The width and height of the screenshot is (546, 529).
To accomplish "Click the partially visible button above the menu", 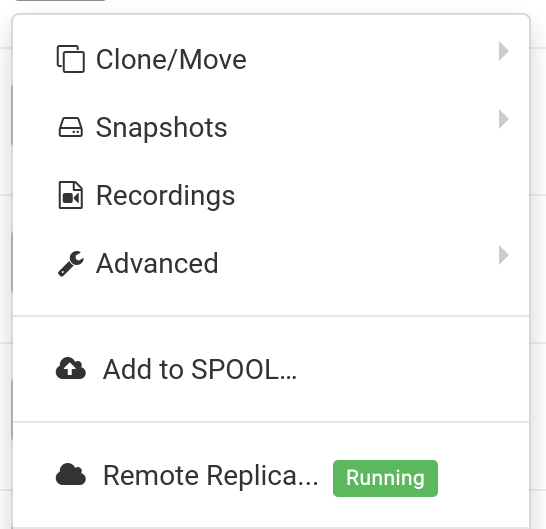I will [x=60, y=0].
